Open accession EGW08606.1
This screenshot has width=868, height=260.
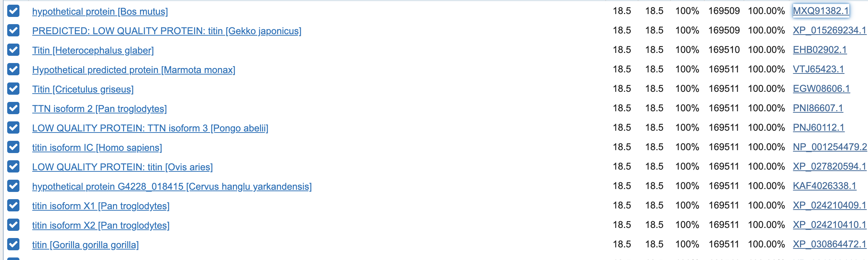click(821, 89)
